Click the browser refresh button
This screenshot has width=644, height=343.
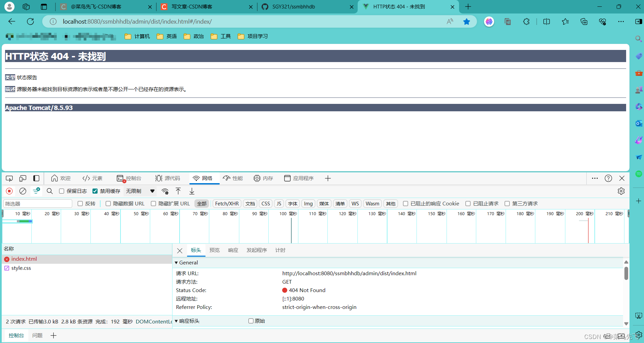point(30,22)
